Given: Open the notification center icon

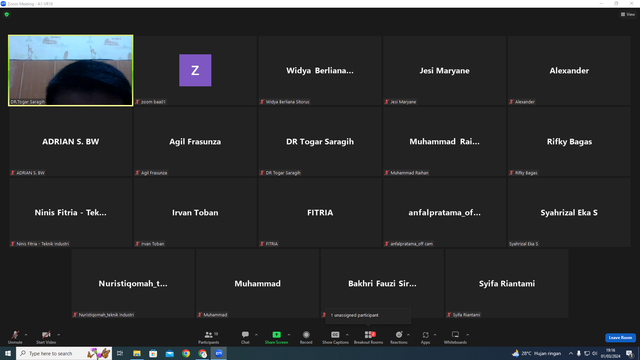Looking at the screenshot, I should tap(629, 353).
